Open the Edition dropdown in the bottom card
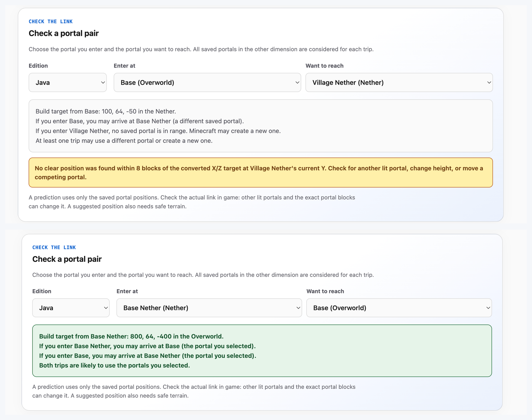This screenshot has width=532, height=420. point(71,308)
